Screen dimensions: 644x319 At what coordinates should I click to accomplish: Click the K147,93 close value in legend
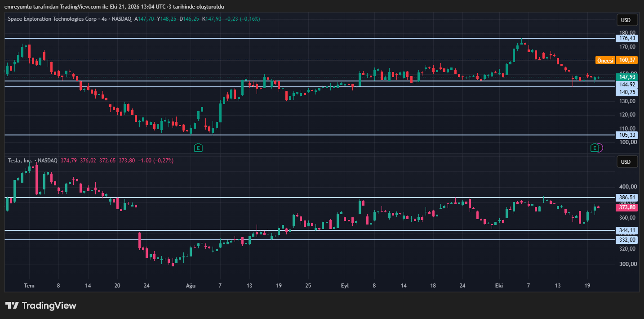coord(212,19)
